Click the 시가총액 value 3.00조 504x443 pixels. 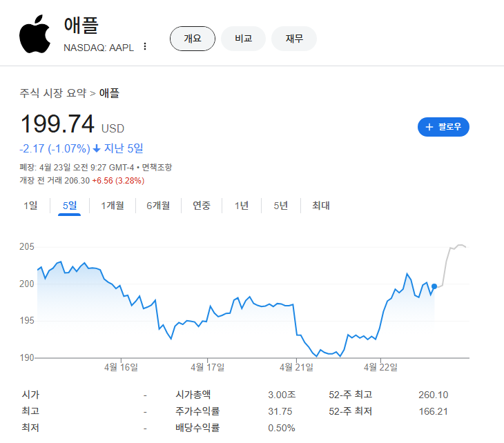point(282,395)
